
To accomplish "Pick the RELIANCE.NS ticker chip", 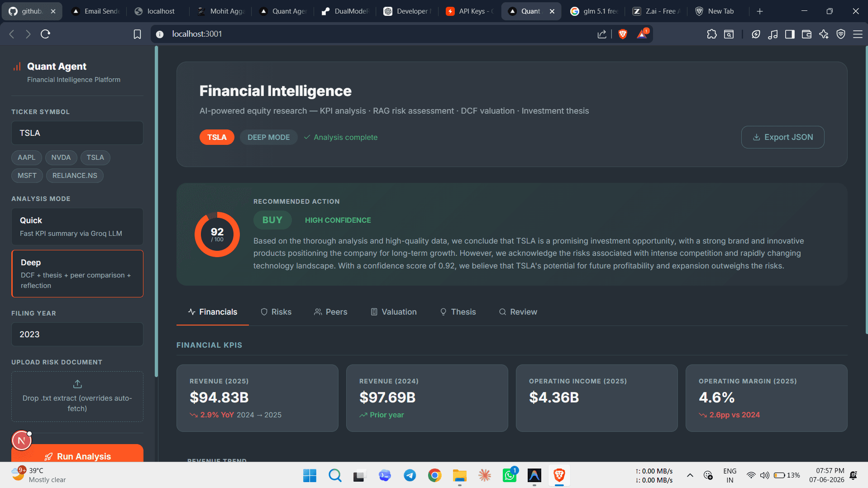I will [x=75, y=176].
